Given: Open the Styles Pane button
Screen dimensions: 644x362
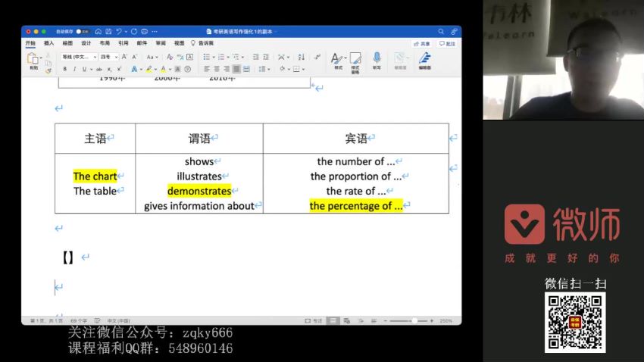Looking at the screenshot, I should pos(355,62).
